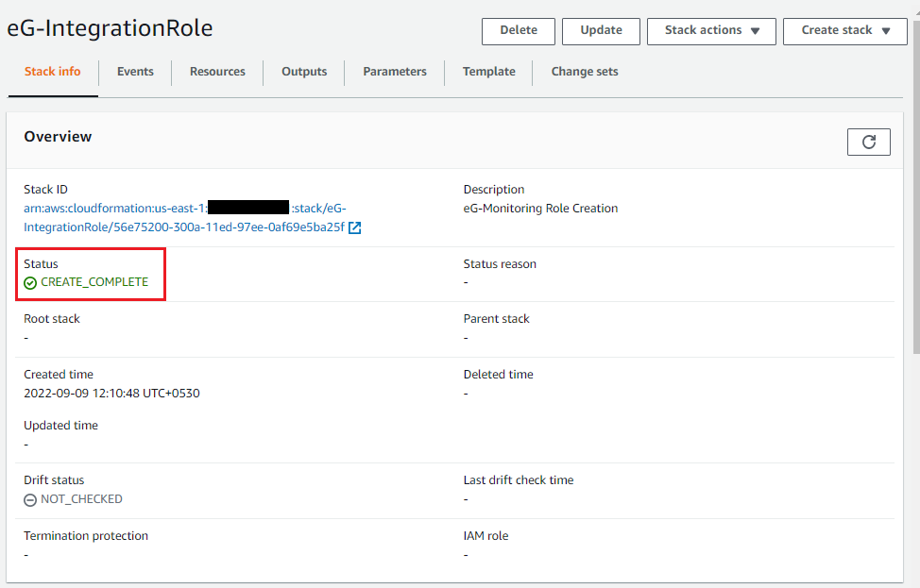This screenshot has height=588, width=920.
Task: Click the Update button
Action: (x=601, y=31)
